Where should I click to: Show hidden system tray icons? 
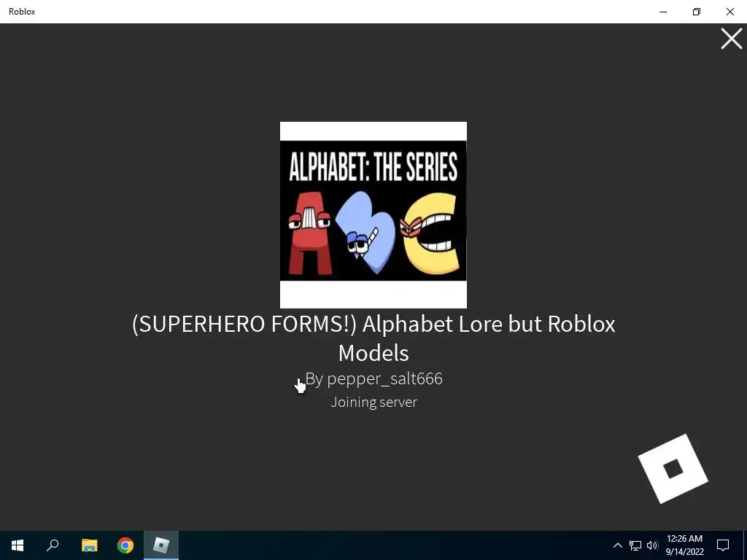tap(617, 545)
